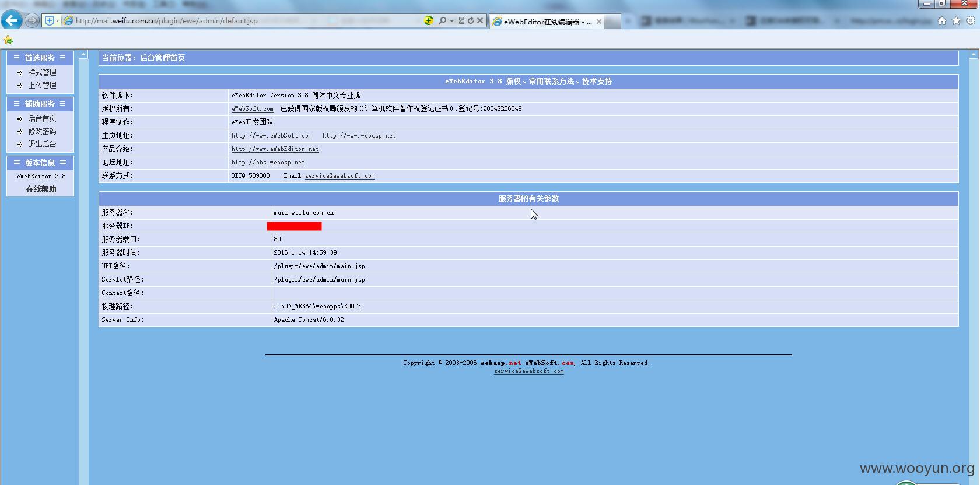Viewport: 980px width, 485px height.
Task: Click the 服务器的有关参数 table header
Action: click(x=528, y=198)
